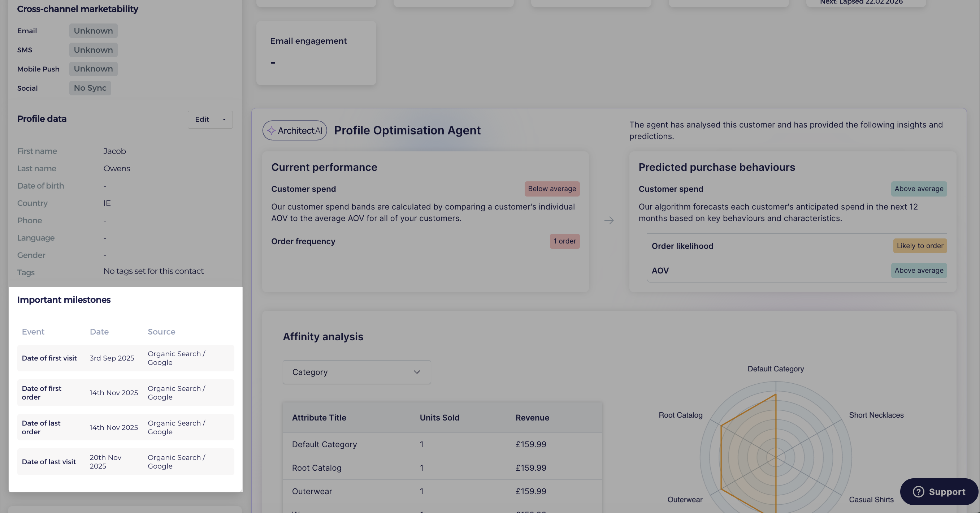The width and height of the screenshot is (980, 513).
Task: Click the Likely to order badge
Action: click(x=920, y=246)
